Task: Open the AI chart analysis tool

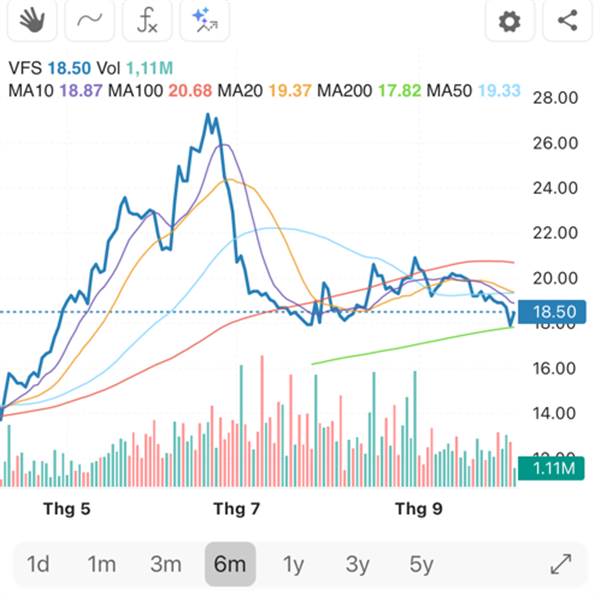Action: 204,20
